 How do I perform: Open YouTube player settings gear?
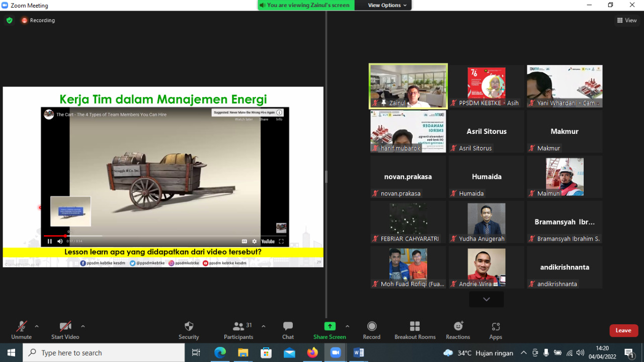[255, 242]
